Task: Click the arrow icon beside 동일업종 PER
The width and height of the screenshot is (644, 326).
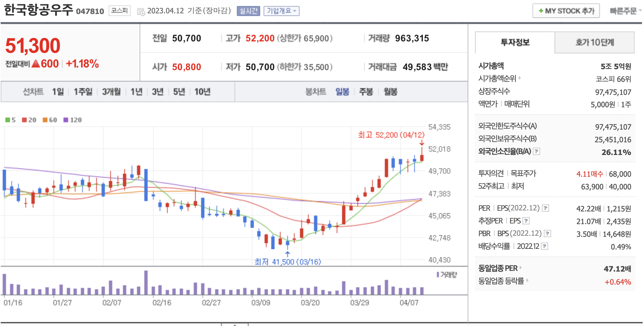Action: (520, 268)
